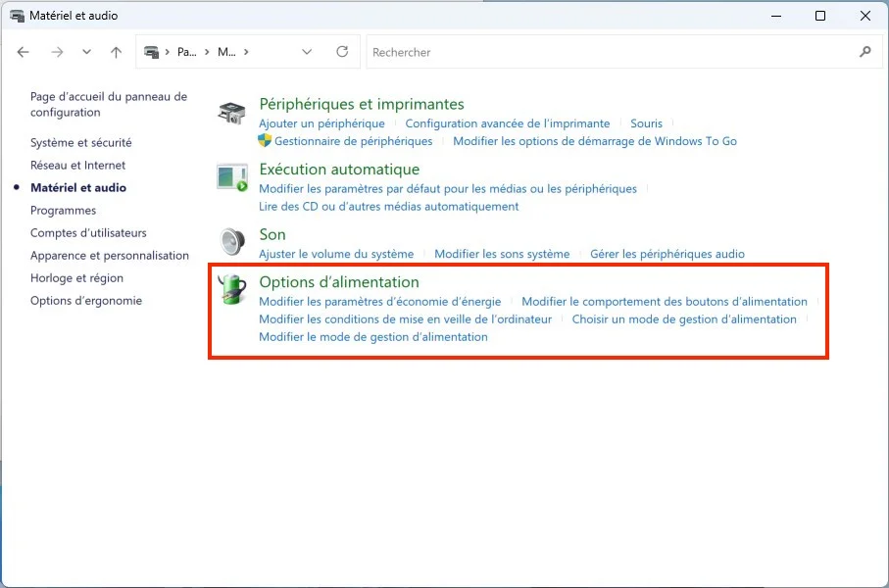The width and height of the screenshot is (889, 588).
Task: Open the Programmes category
Action: coord(64,211)
